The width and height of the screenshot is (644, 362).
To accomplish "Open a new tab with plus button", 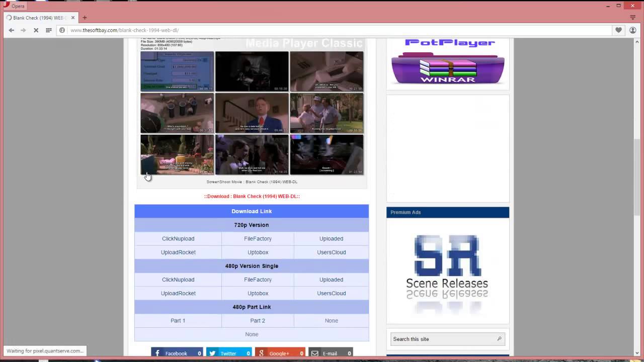I will click(x=85, y=18).
